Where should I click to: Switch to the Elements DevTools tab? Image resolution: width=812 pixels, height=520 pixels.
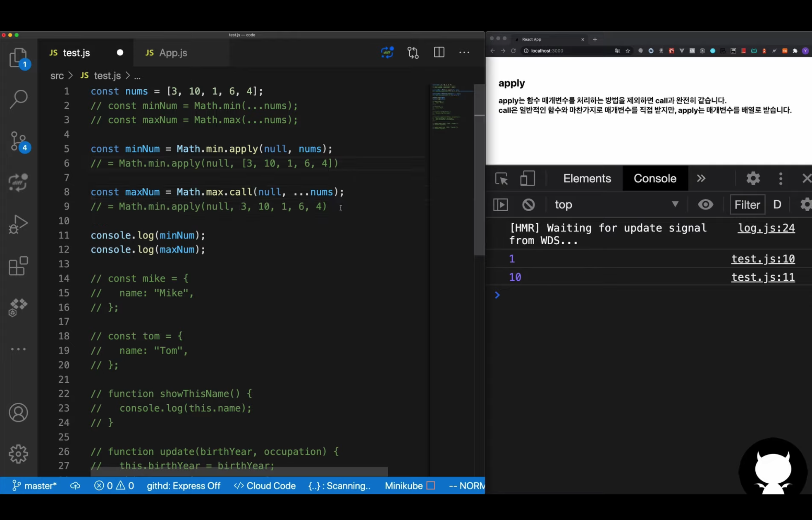(587, 179)
